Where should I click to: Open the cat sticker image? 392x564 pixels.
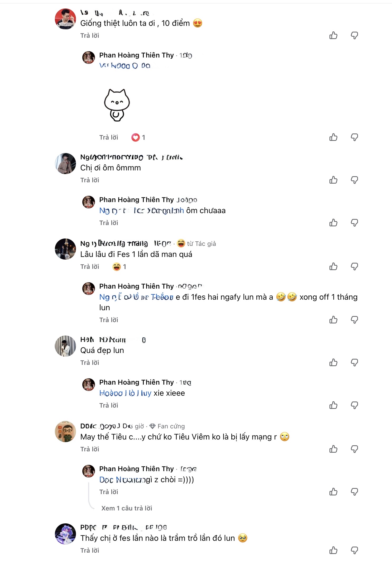117,105
